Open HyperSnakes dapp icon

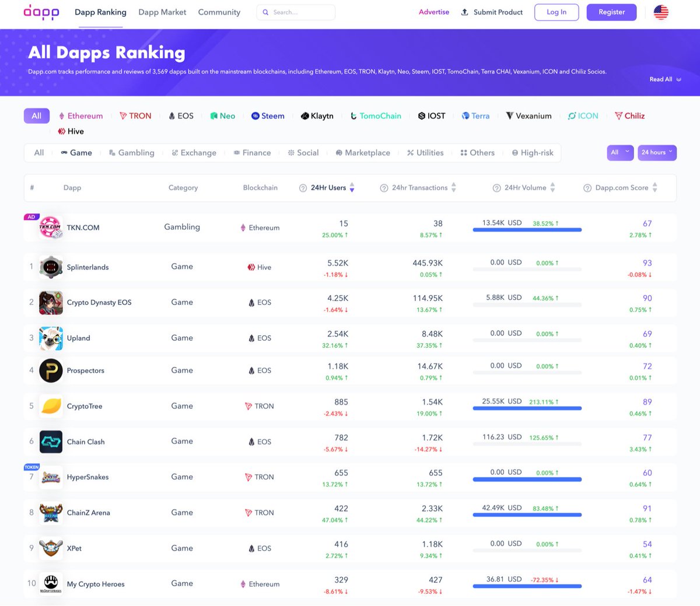[51, 478]
